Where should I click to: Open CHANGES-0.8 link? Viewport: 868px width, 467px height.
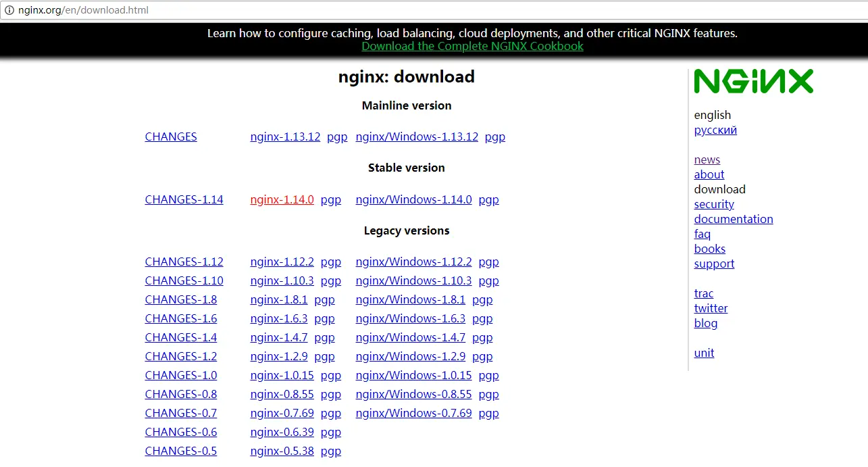180,394
